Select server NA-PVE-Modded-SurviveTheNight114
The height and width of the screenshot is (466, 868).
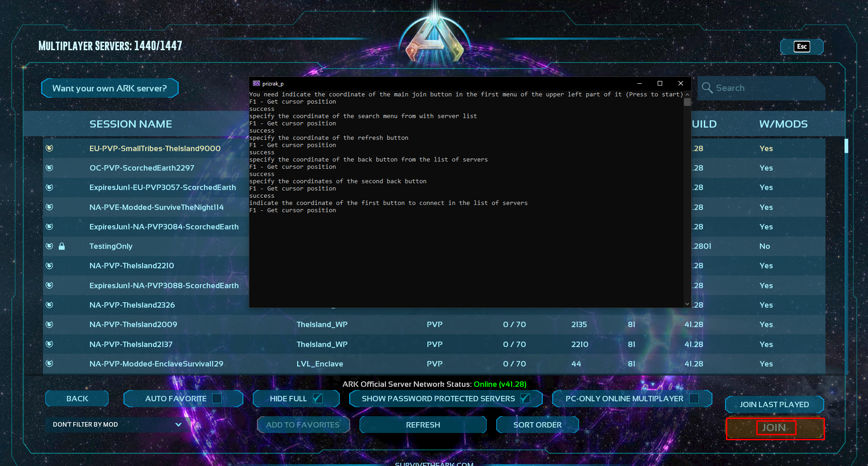[156, 207]
